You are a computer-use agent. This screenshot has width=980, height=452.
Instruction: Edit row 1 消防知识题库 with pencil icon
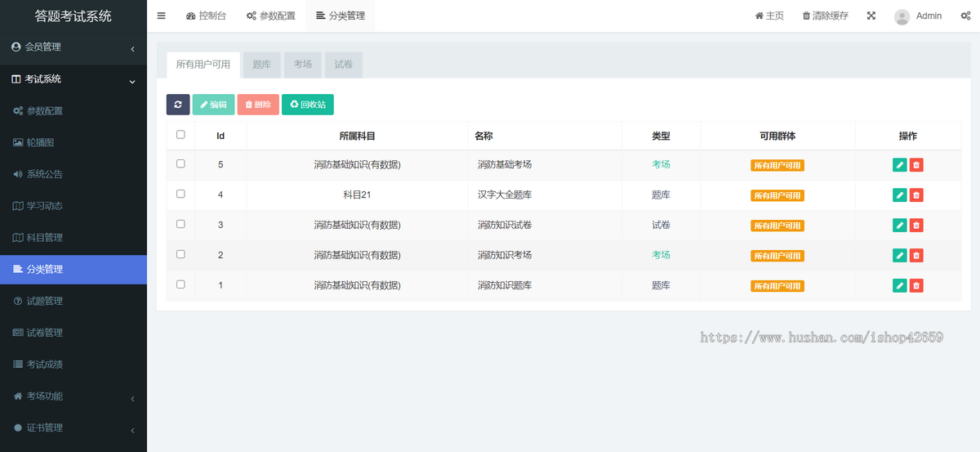pos(900,285)
